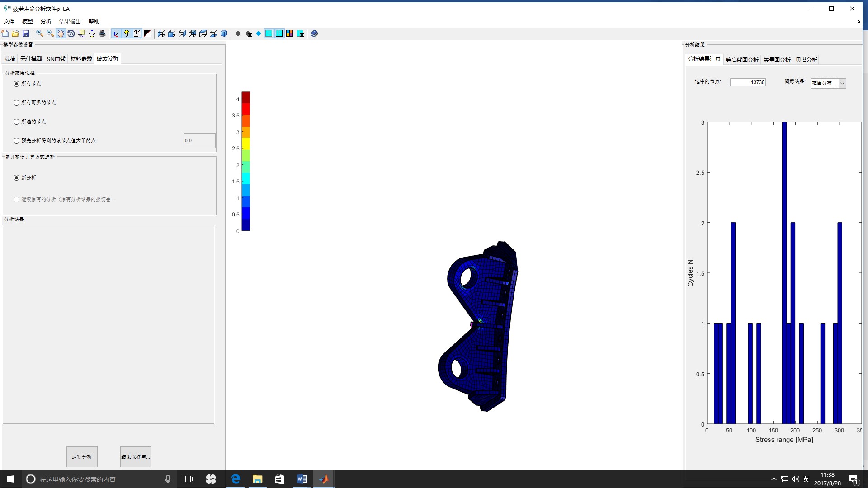Toggle the light bulb lighting icon
This screenshot has width=868, height=488.
click(x=127, y=33)
